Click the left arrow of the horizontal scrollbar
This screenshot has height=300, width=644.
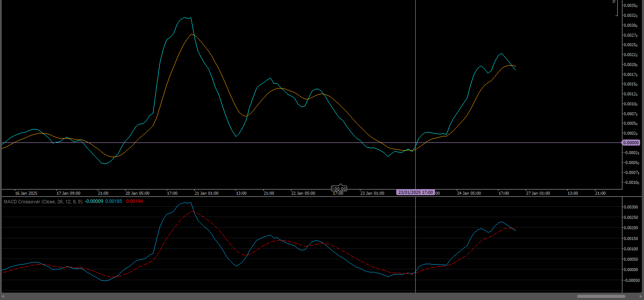coord(3,297)
